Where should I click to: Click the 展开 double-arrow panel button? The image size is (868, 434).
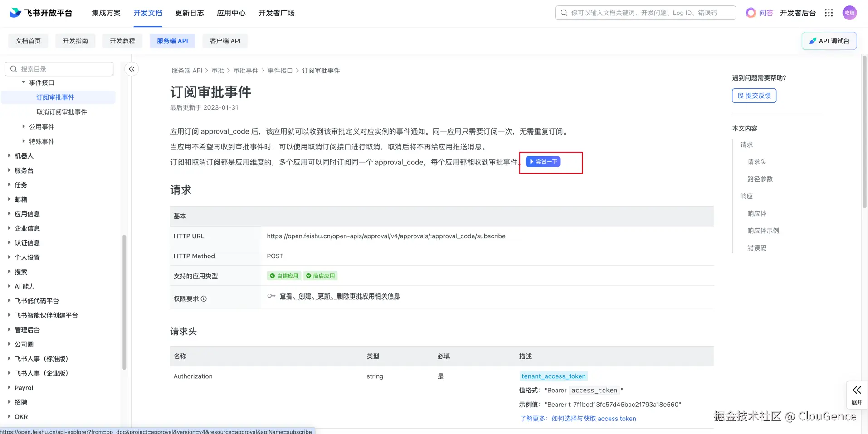tap(857, 395)
